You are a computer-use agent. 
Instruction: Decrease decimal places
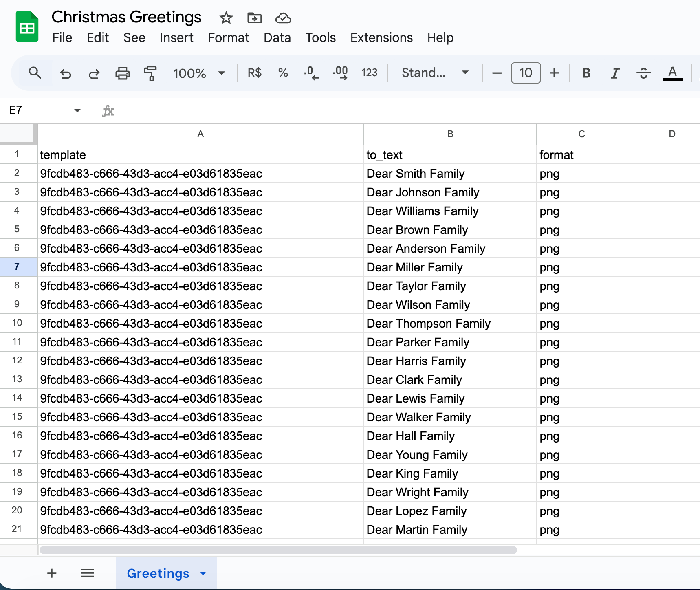[x=311, y=73]
